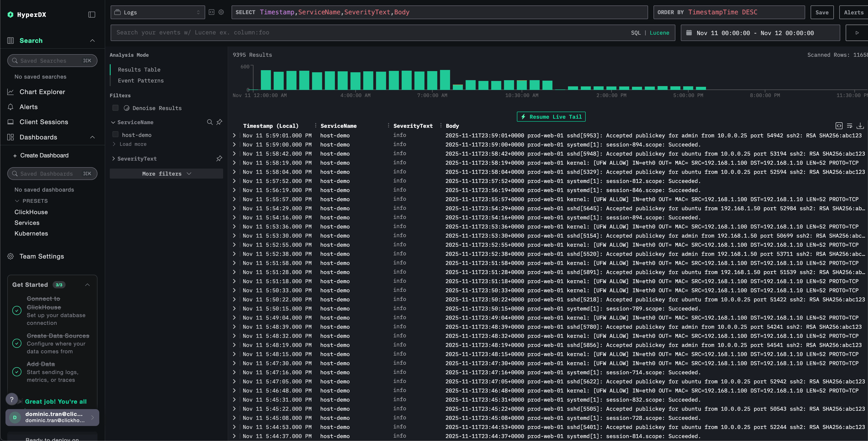
Task: Click Resume Live Tail button
Action: 551,117
